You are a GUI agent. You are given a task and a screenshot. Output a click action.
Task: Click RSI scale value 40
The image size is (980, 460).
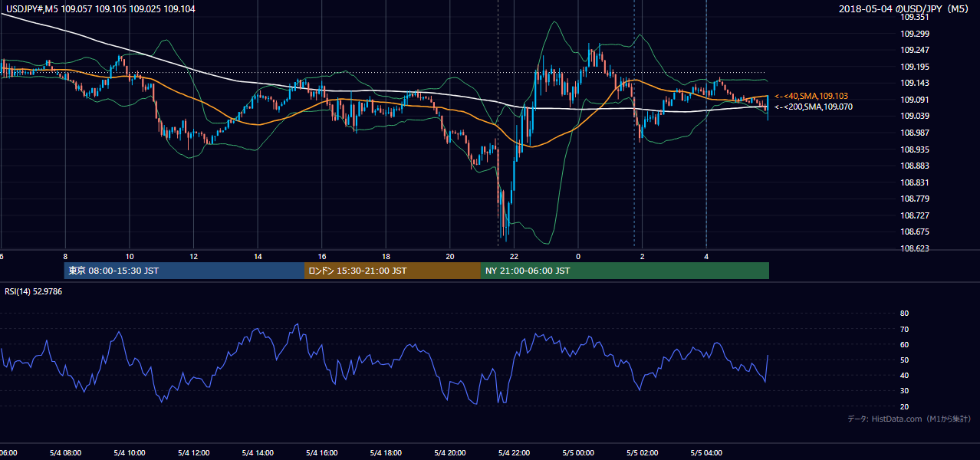pyautogui.click(x=904, y=375)
